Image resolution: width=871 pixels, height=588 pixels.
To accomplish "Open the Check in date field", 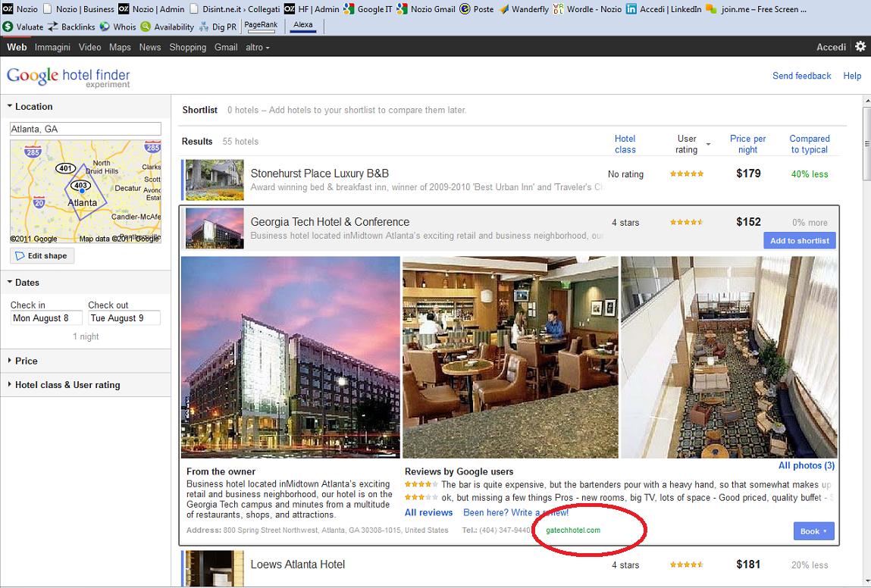I will (x=46, y=317).
